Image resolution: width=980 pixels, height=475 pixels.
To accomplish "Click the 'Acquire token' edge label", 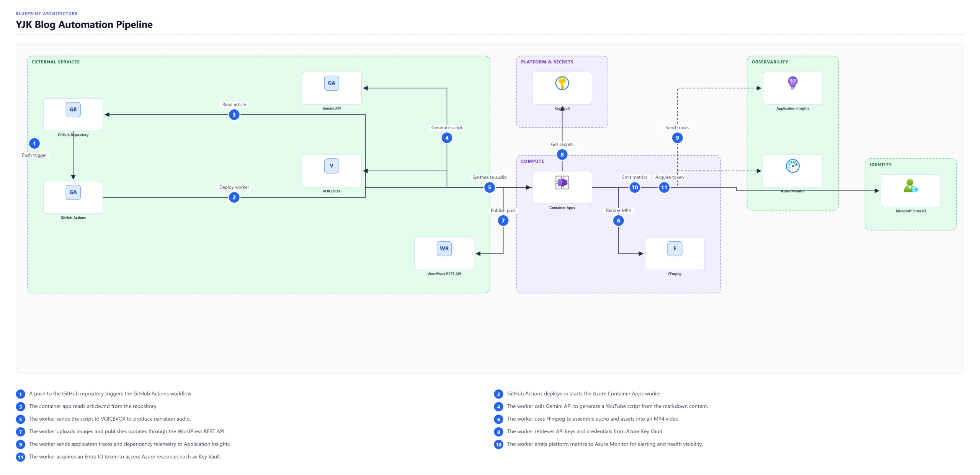I will click(x=669, y=177).
